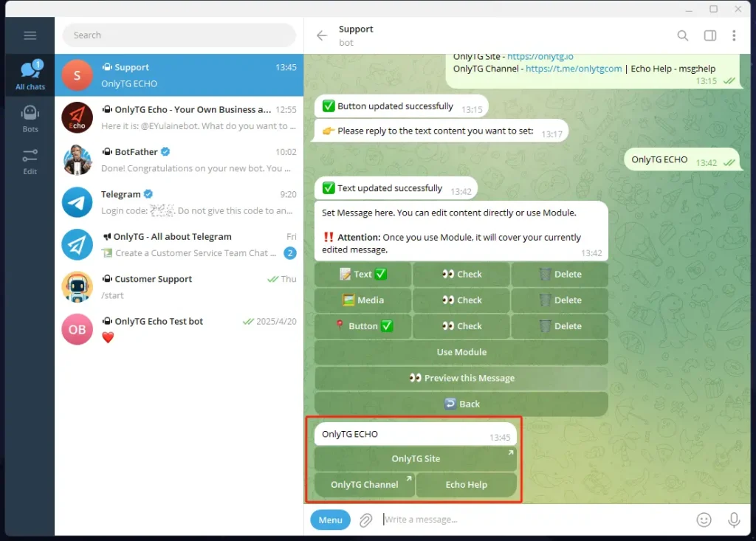Close the Telegram window
Viewport: 756px width, 541px height.
(738, 9)
